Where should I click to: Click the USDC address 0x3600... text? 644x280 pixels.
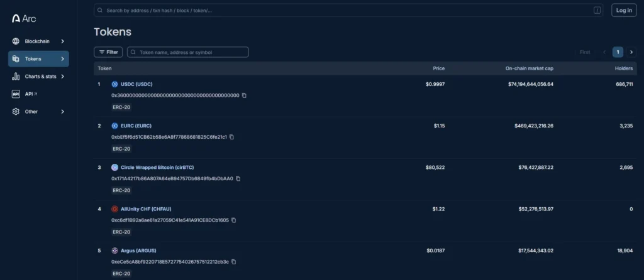tap(175, 95)
